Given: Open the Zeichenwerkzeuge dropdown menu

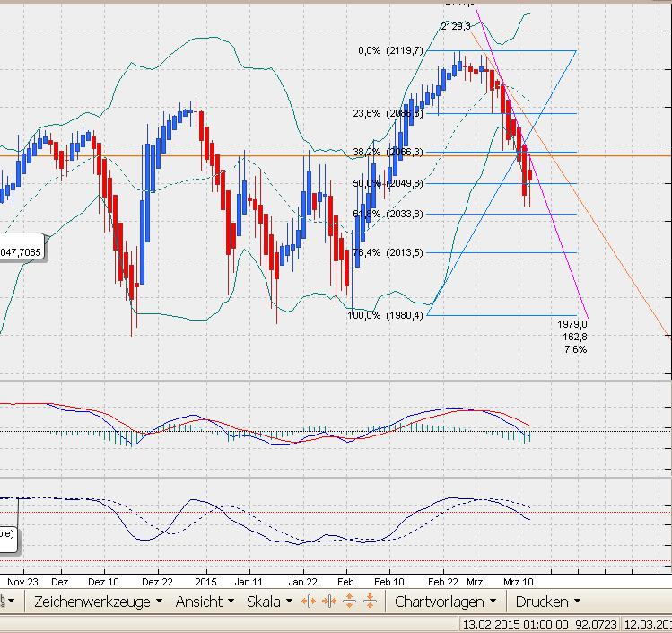Looking at the screenshot, I should click(x=98, y=602).
